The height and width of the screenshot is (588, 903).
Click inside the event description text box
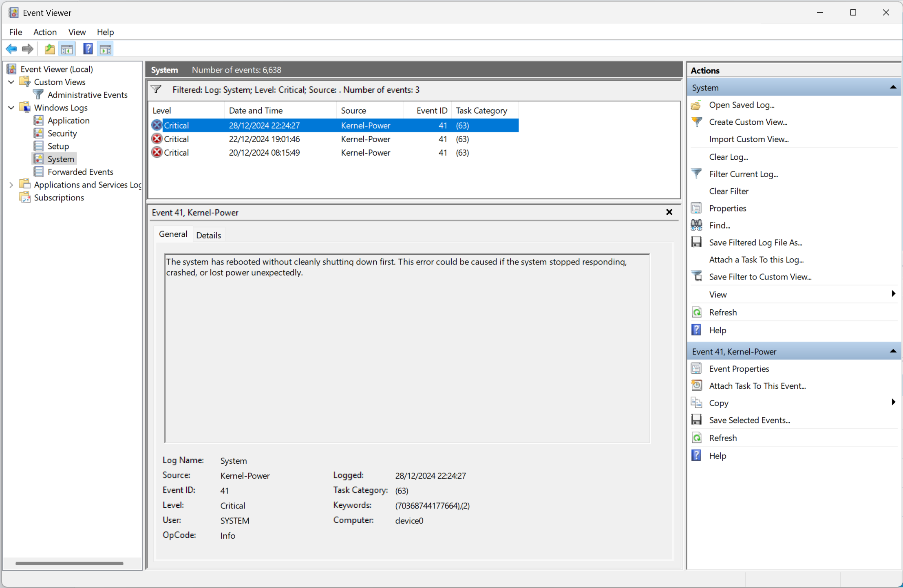[x=407, y=348]
